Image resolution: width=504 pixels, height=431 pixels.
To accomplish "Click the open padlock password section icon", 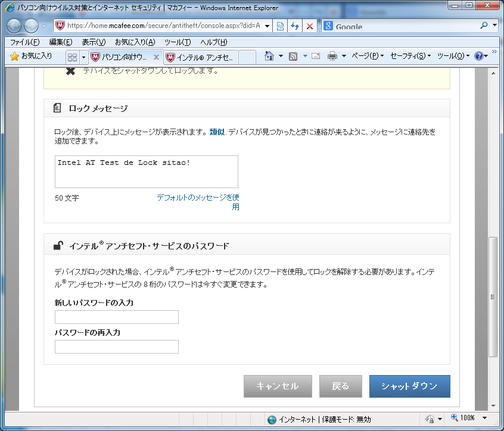I will [x=58, y=246].
